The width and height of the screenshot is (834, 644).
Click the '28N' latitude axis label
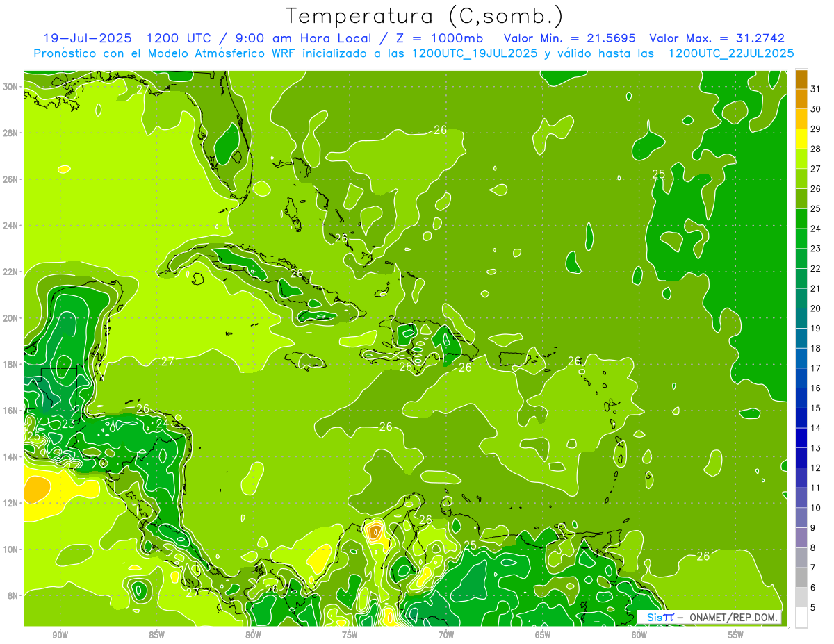pos(10,133)
